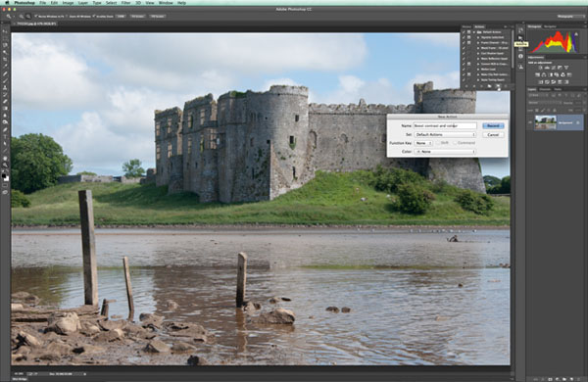The width and height of the screenshot is (588, 382).
Task: Click Cancel in New Action dialog
Action: click(x=493, y=134)
